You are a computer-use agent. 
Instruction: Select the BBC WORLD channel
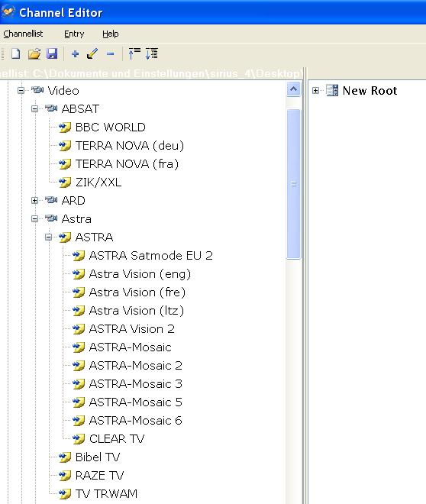[110, 128]
